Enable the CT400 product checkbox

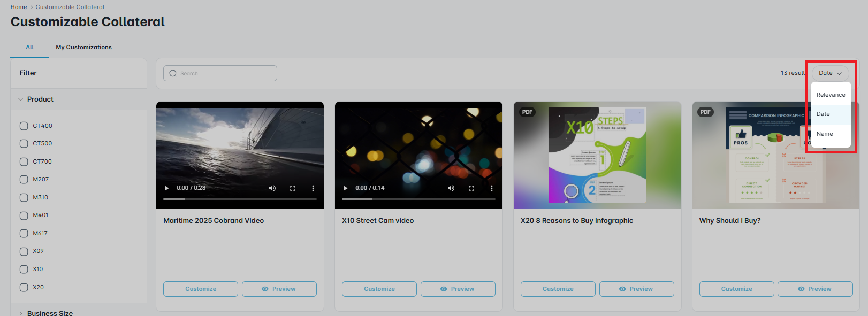pyautogui.click(x=24, y=126)
